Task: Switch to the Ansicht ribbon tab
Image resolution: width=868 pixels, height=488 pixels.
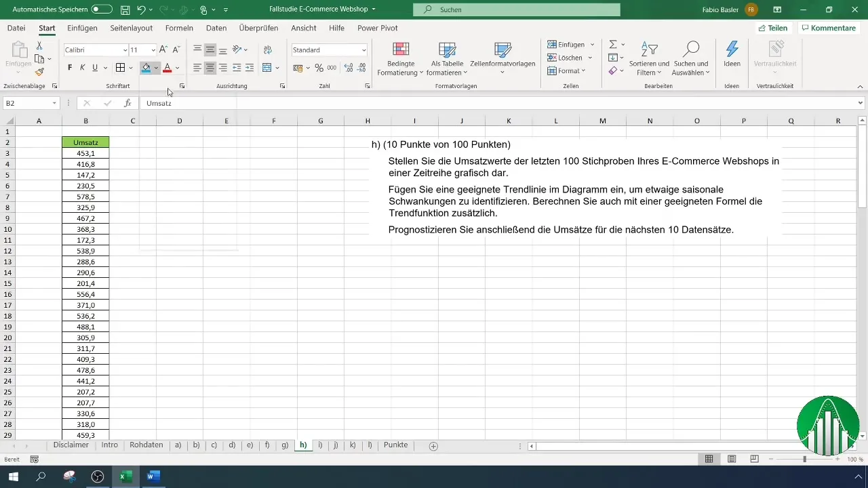Action: pos(304,28)
